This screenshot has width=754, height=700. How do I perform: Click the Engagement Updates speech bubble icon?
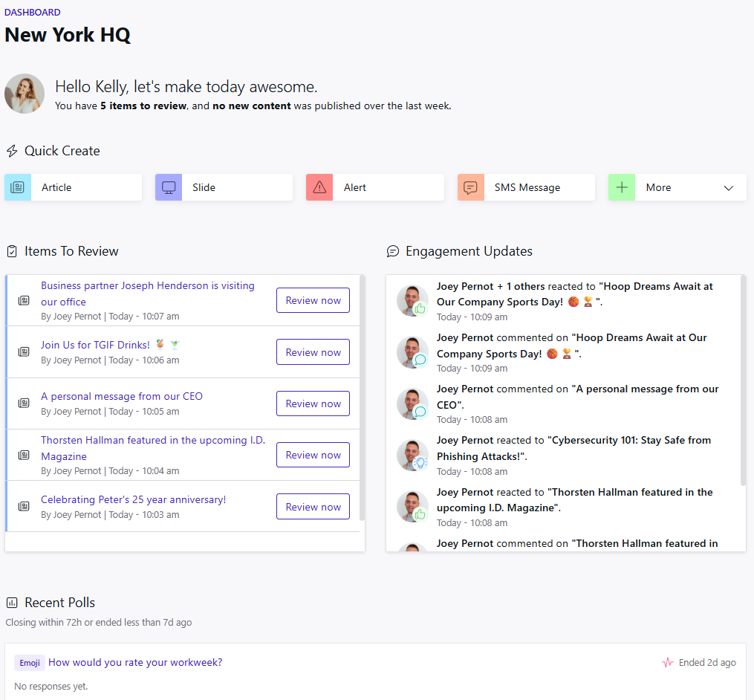[393, 252]
